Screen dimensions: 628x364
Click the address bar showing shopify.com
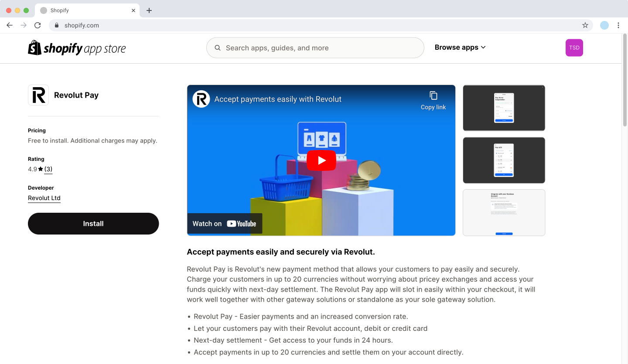[321, 25]
